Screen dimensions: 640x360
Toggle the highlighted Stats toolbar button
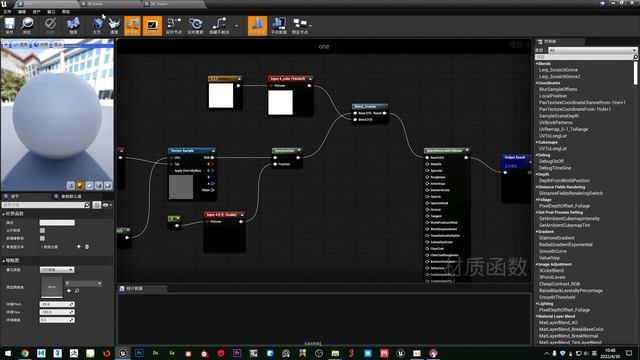pyautogui.click(x=257, y=26)
